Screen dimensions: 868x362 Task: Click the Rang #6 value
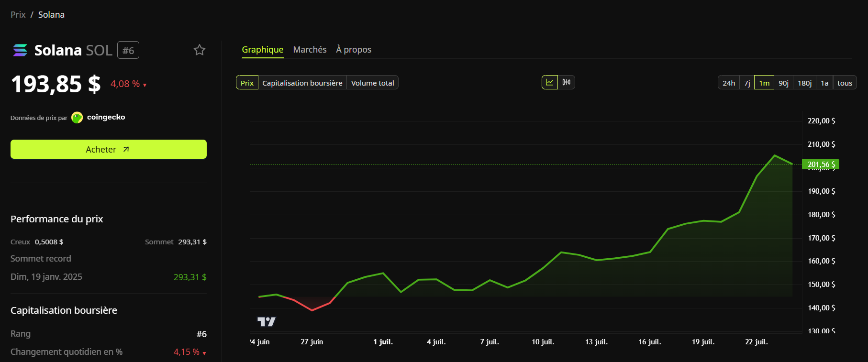click(201, 334)
